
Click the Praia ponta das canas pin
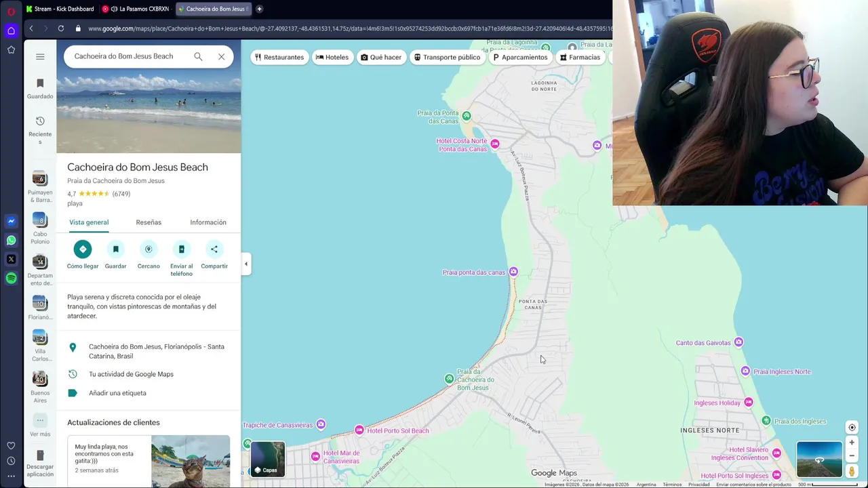click(x=513, y=272)
